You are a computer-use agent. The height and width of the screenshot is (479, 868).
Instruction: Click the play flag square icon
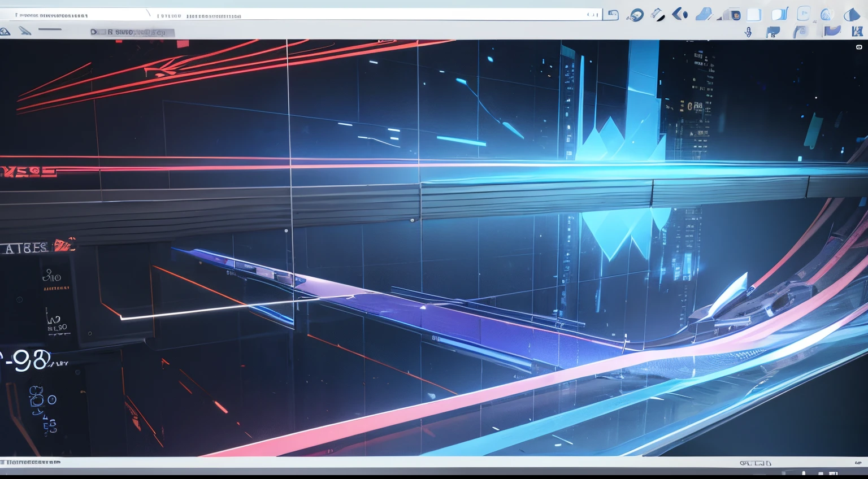803,14
